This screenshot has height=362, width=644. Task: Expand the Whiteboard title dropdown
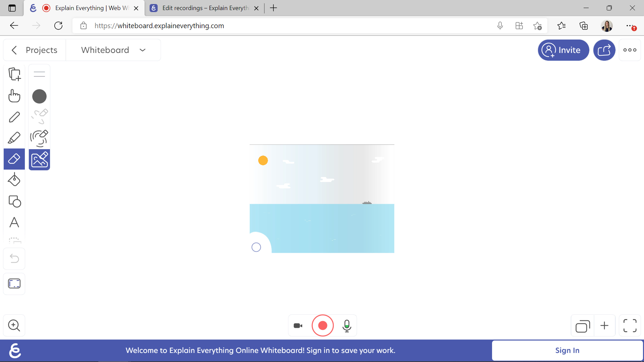coord(143,50)
